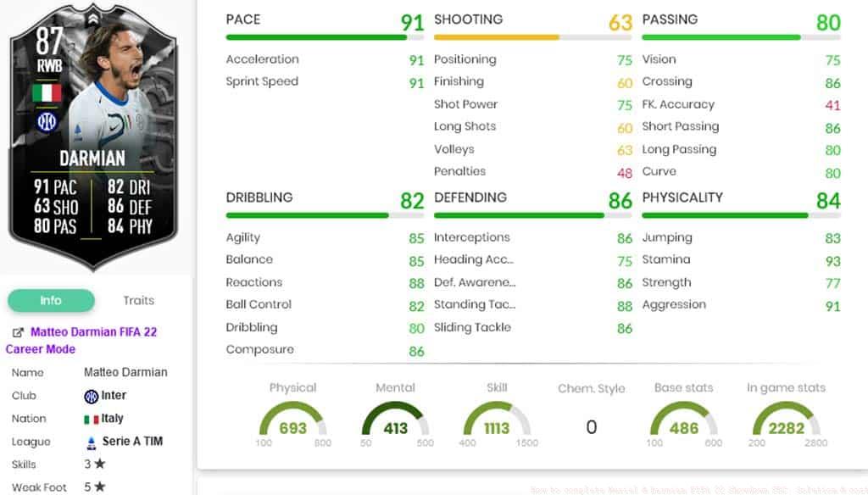This screenshot has height=495, width=868.
Task: Open the Inter club link
Action: click(x=114, y=396)
